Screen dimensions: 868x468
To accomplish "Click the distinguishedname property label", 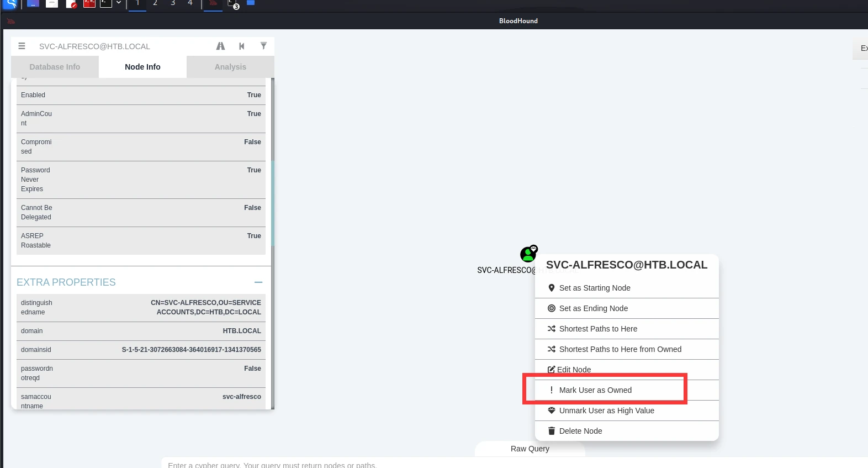I will 36,307.
